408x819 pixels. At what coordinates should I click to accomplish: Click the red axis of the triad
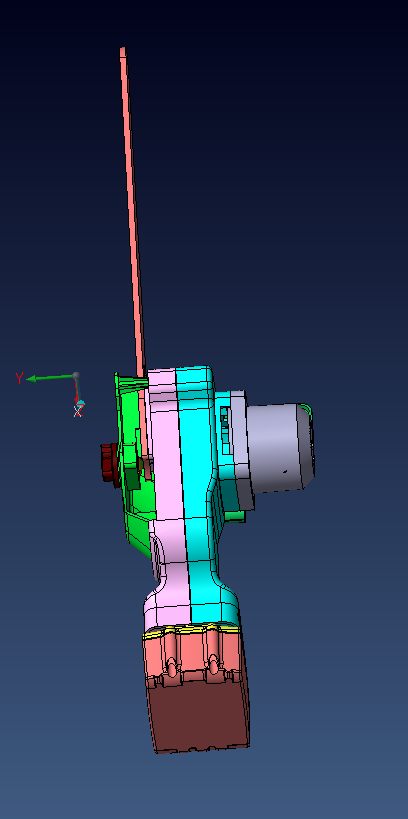(x=76, y=391)
